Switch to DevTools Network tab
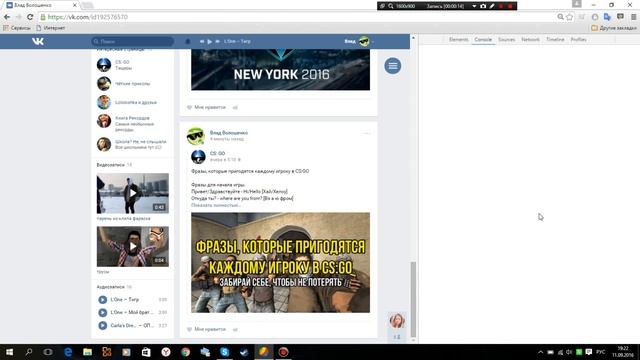This screenshot has height=360, width=640. tap(530, 40)
